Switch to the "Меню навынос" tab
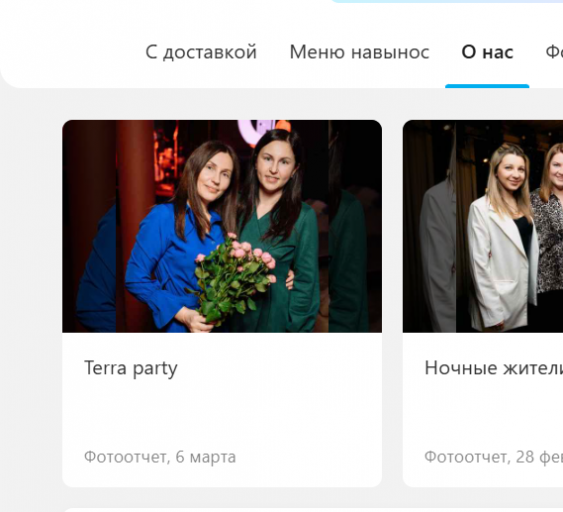563x512 pixels. [359, 52]
